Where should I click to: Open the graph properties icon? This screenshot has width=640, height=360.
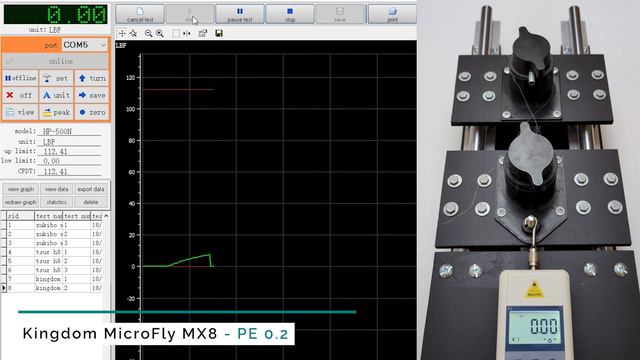(203, 33)
